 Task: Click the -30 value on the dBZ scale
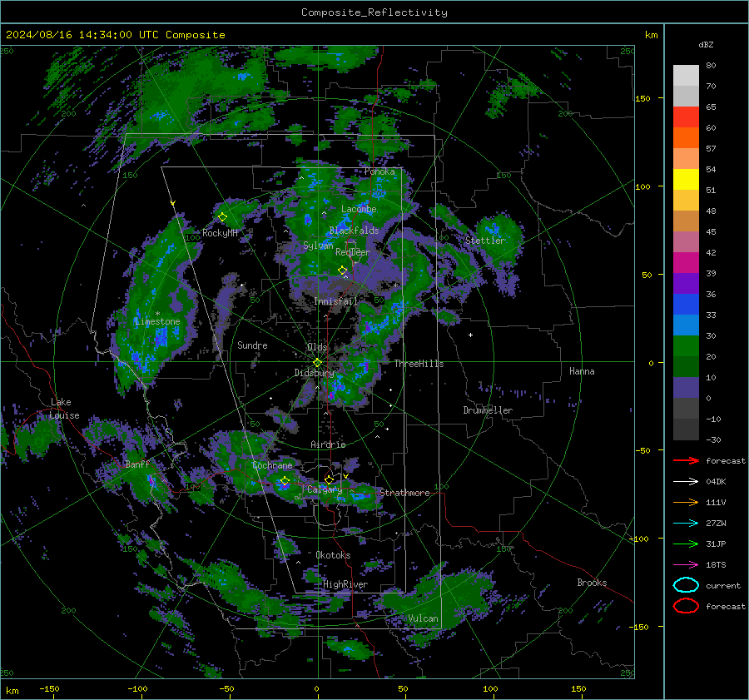[713, 439]
